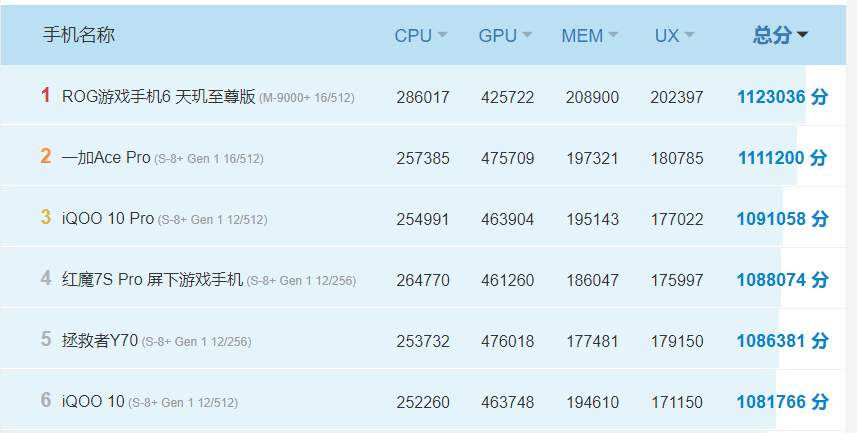Viewport: 857px width, 433px height.
Task: Select rank number 4 badge
Action: coord(46,278)
